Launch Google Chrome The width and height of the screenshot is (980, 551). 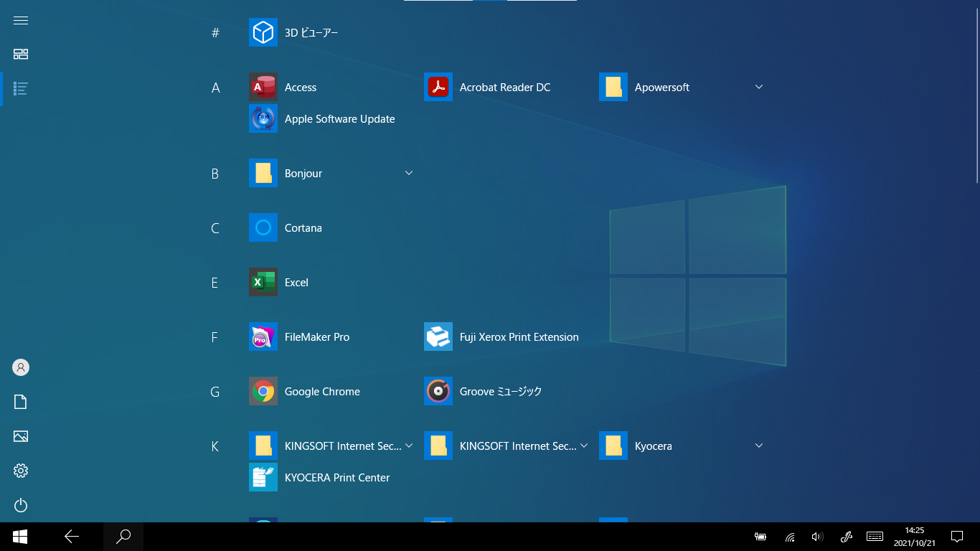(x=263, y=391)
